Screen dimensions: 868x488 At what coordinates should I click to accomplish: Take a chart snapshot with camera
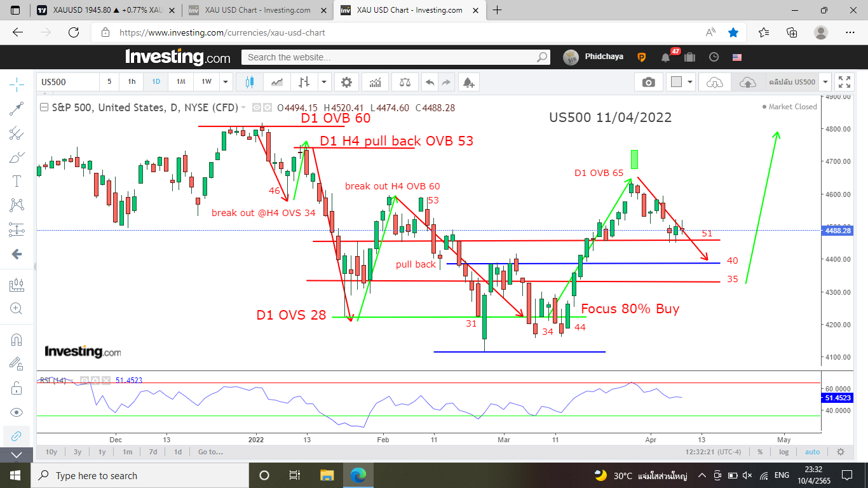point(648,82)
